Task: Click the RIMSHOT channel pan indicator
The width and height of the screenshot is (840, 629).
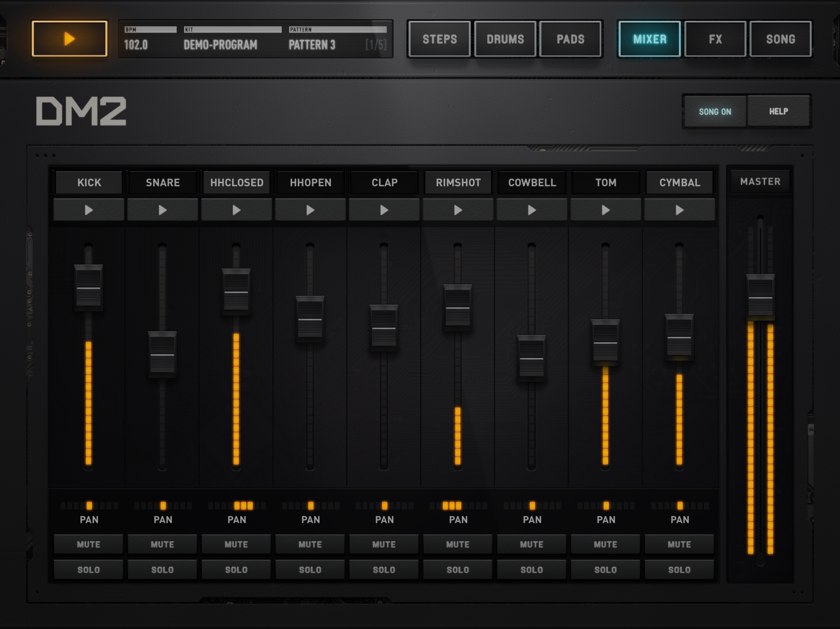Action: click(x=458, y=505)
